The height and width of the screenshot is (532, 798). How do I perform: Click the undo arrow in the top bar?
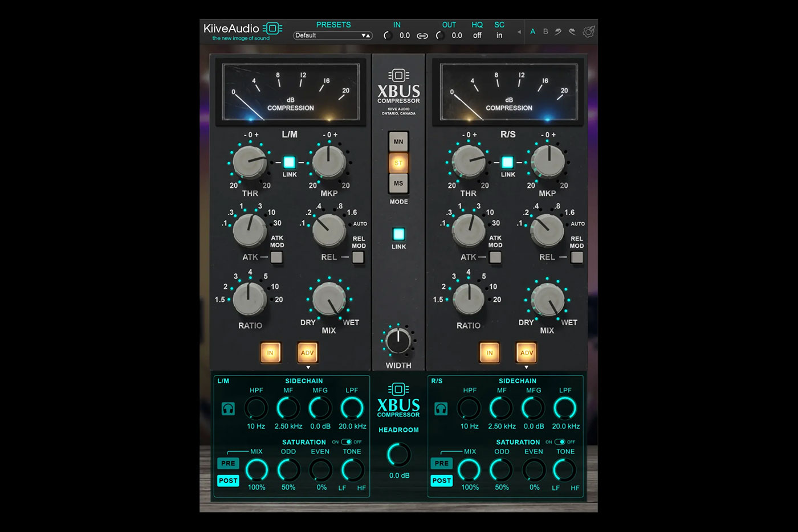[x=557, y=31]
